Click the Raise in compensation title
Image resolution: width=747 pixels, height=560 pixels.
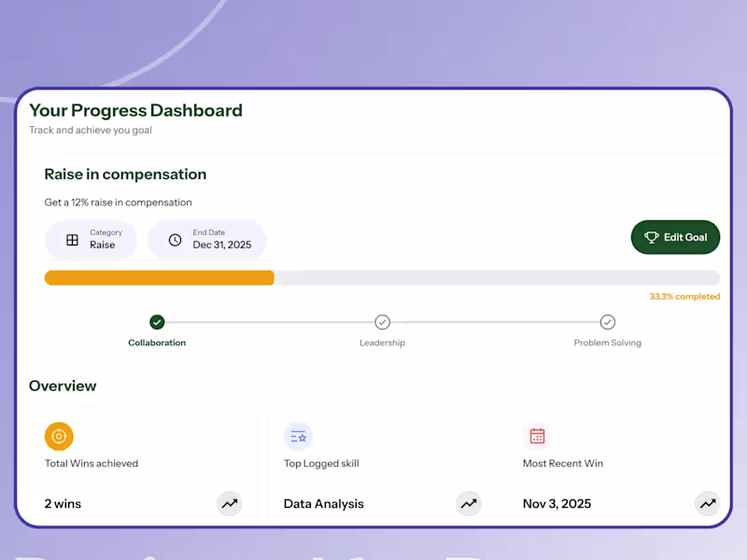click(x=125, y=175)
